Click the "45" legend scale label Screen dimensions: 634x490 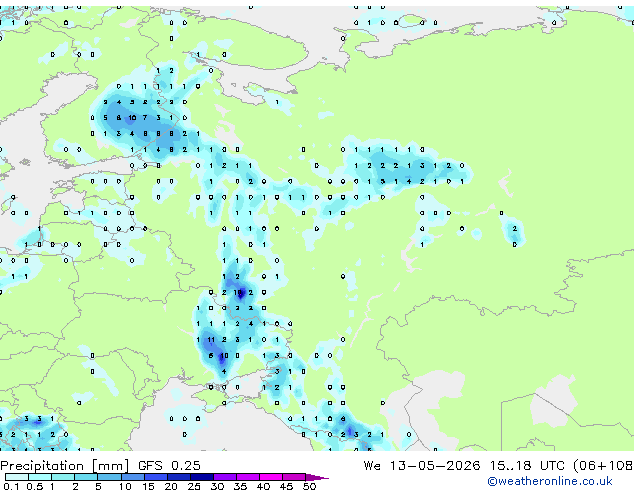coord(286,486)
